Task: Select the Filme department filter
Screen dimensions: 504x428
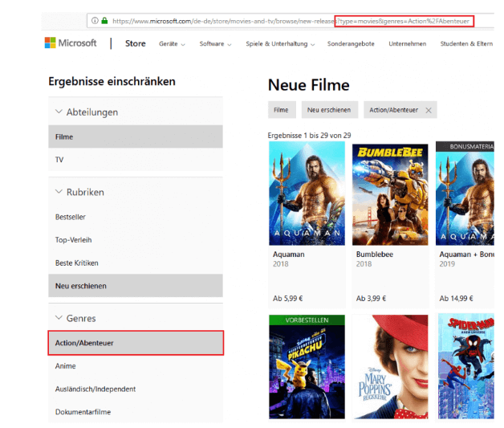Action: tap(136, 137)
